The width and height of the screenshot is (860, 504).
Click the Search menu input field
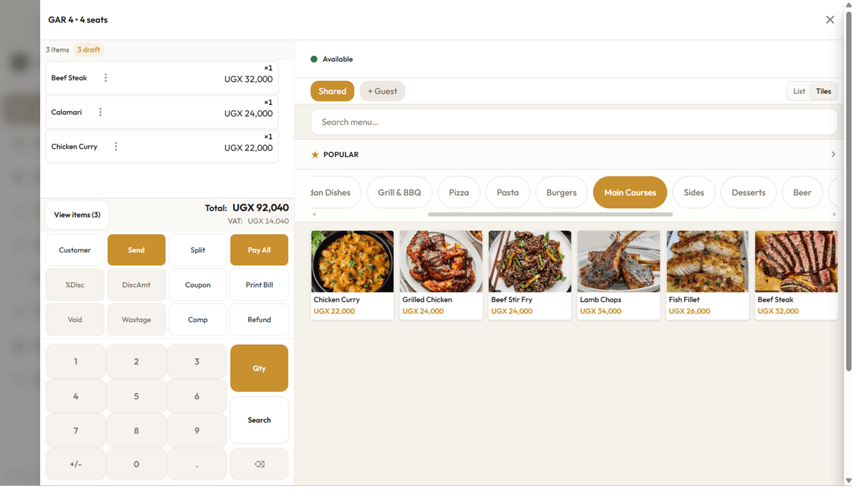tap(574, 122)
